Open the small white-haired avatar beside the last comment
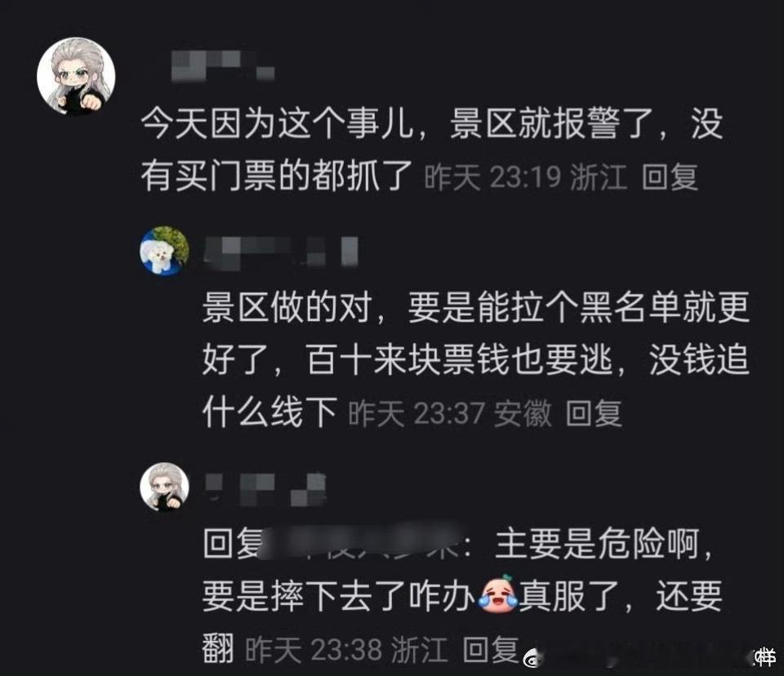This screenshot has width=784, height=676. pyautogui.click(x=164, y=487)
